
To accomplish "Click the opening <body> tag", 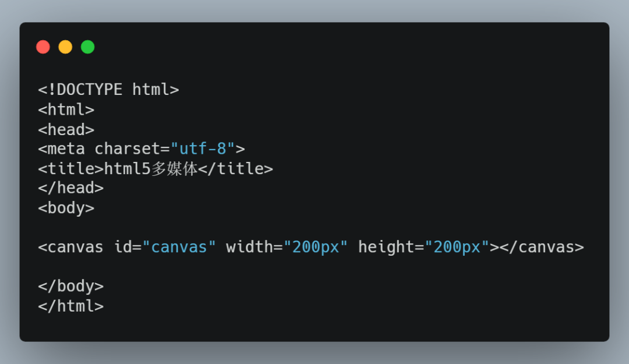I will tap(66, 208).
